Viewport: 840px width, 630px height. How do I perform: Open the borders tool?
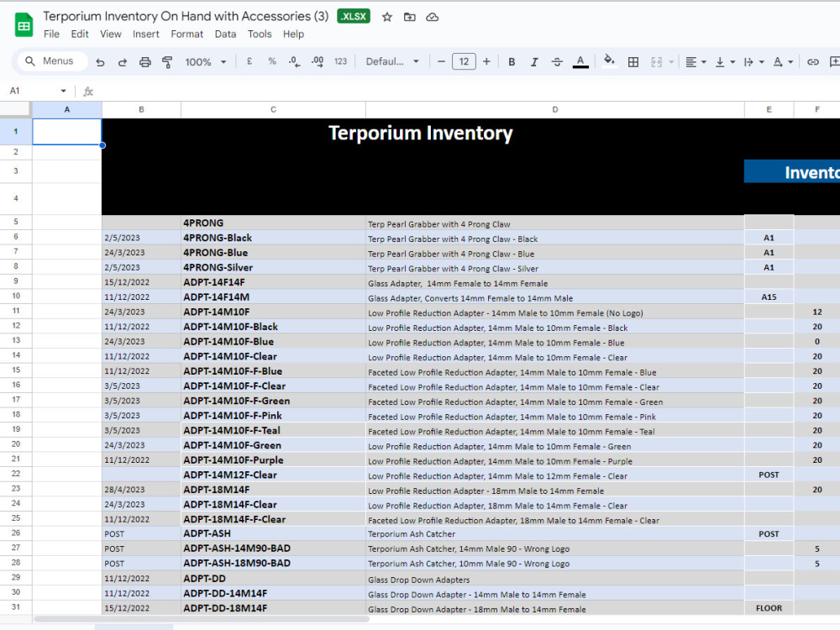coord(633,61)
